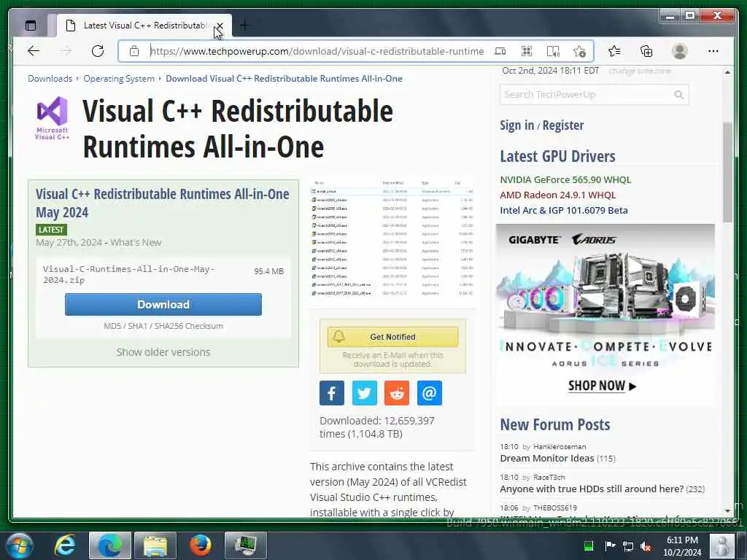Click the Get Notified button
This screenshot has height=560, width=747.
pos(392,337)
